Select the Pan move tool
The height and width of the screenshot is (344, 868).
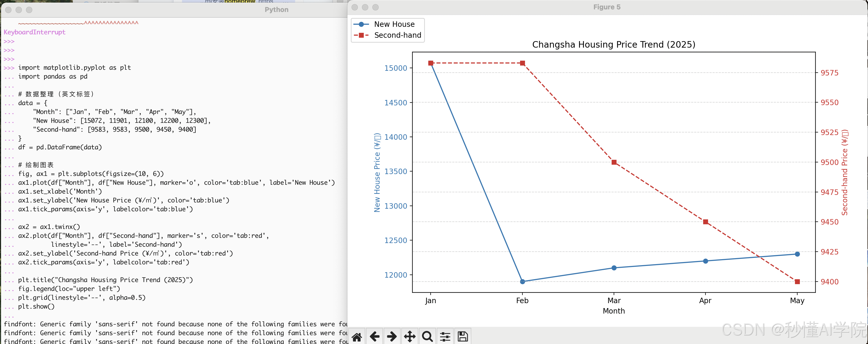coord(410,336)
